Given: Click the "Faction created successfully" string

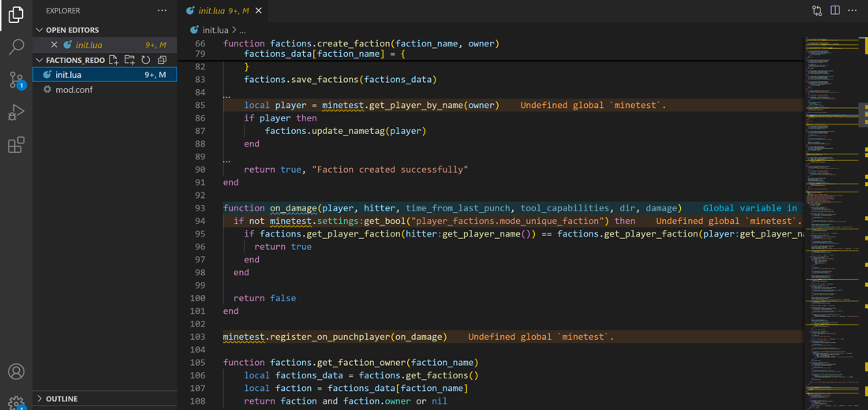Looking at the screenshot, I should click(x=391, y=170).
